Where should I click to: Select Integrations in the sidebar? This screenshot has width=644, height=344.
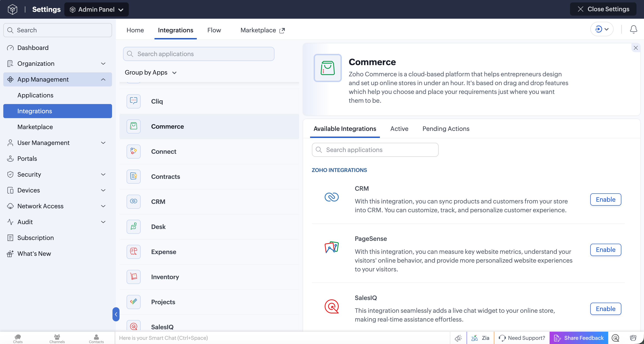(x=57, y=111)
